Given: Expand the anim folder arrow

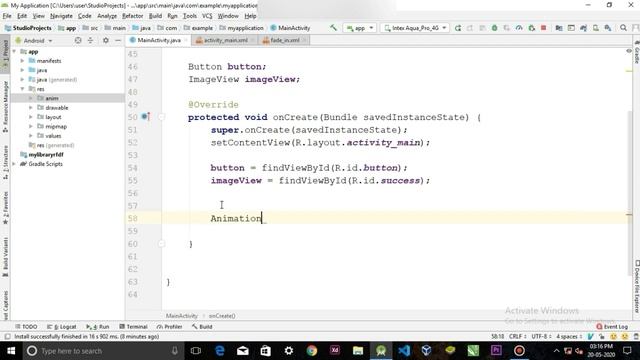Looking at the screenshot, I should (x=31, y=98).
